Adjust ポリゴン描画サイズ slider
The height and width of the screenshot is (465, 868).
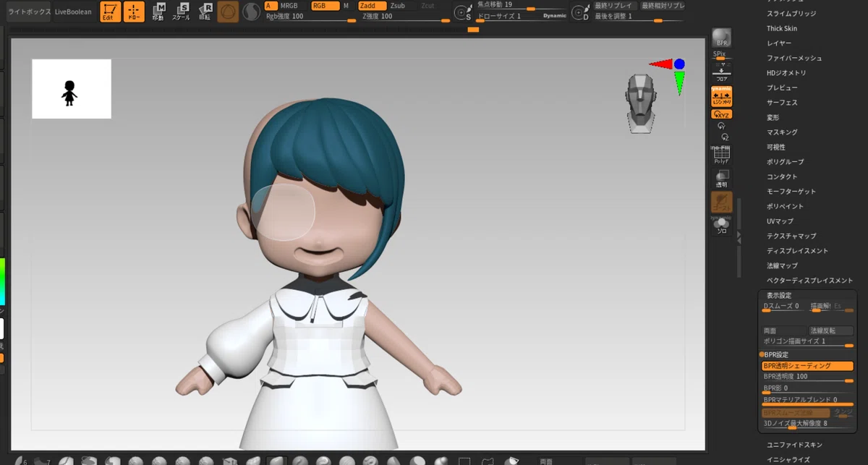coord(808,341)
